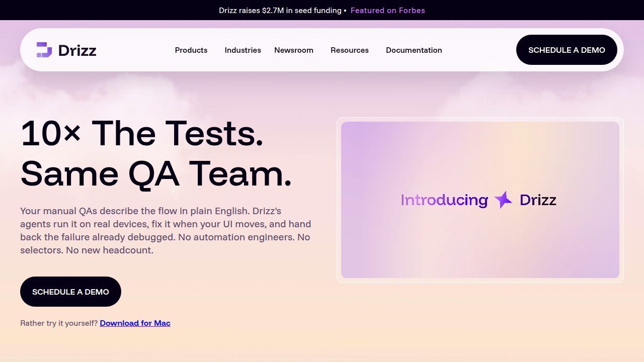Click hero SCHEDULE A DEMO button below the paragraph
The height and width of the screenshot is (362, 644).
70,292
